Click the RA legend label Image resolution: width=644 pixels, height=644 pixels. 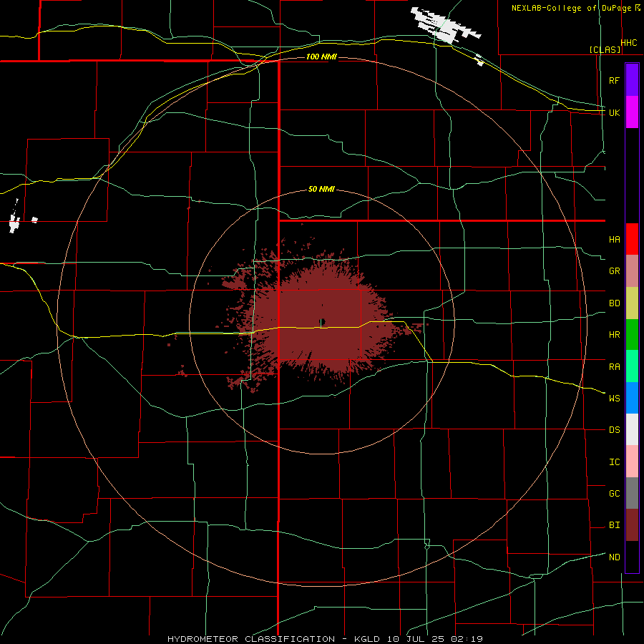point(615,367)
